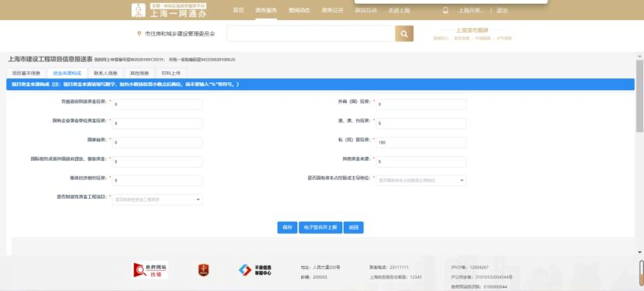
Task: Open the 上海开席 user account menu
Action: (472, 10)
